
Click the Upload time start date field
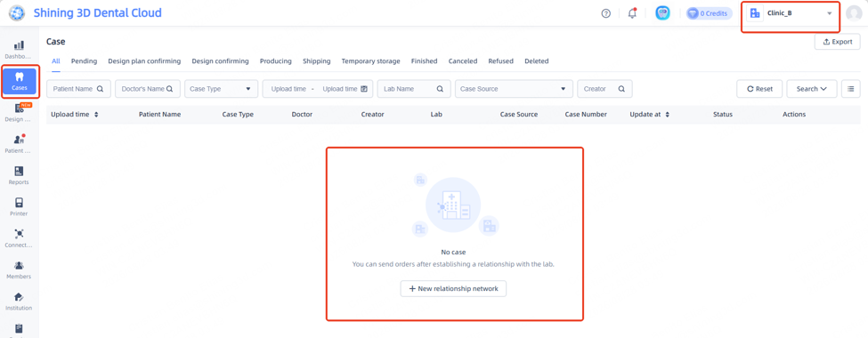coord(289,89)
